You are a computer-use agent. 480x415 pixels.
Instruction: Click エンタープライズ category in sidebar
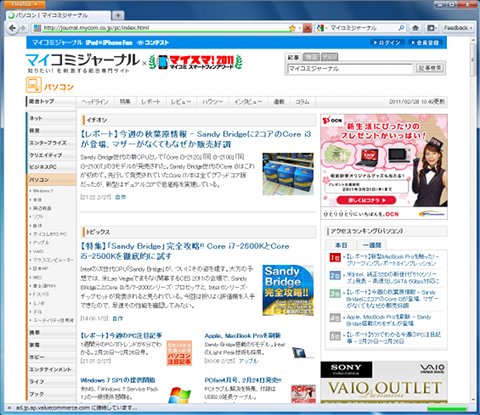(51, 143)
